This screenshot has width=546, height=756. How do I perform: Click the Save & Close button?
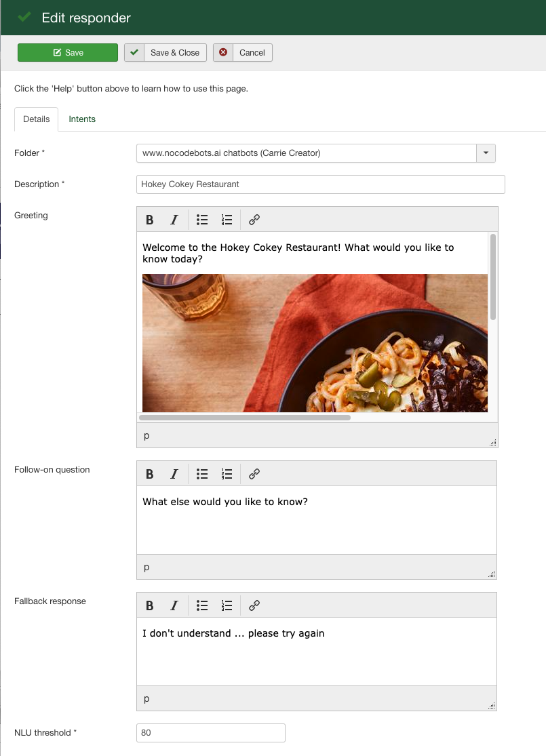[165, 53]
